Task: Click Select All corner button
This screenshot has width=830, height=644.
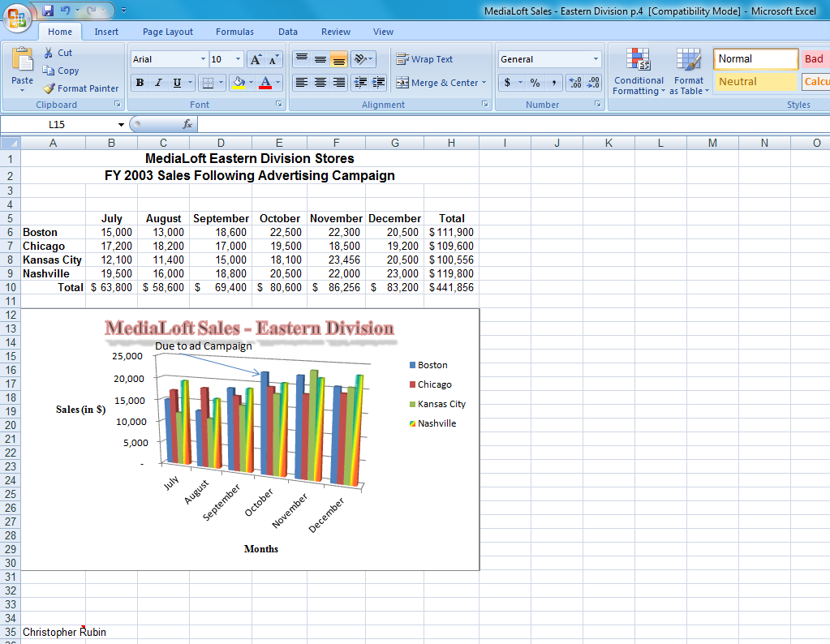Action: (10, 143)
